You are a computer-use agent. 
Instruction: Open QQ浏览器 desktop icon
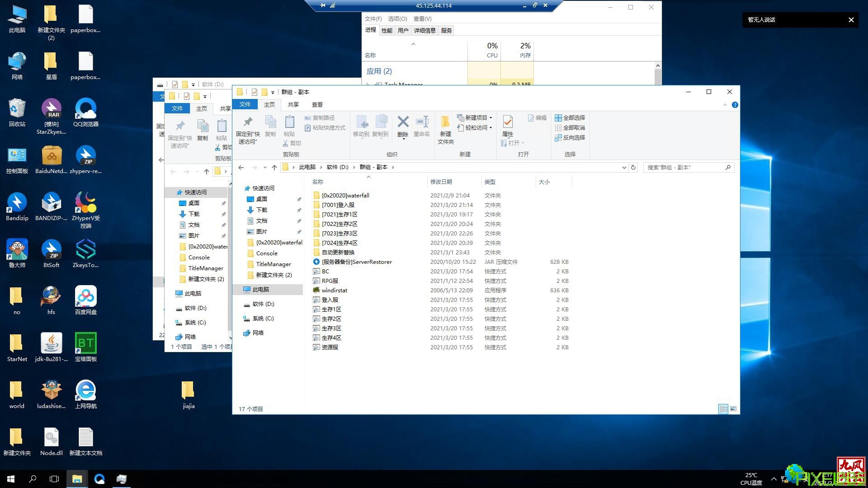pos(86,113)
